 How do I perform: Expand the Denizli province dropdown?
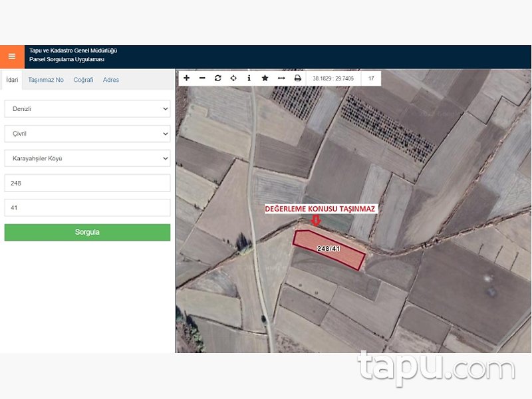[87, 109]
